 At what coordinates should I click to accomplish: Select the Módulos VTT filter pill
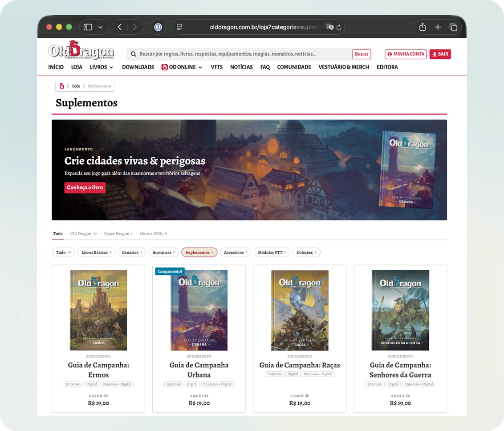click(272, 252)
